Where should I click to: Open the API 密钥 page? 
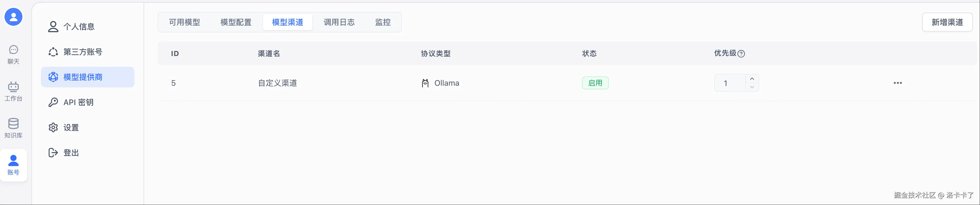(x=78, y=102)
